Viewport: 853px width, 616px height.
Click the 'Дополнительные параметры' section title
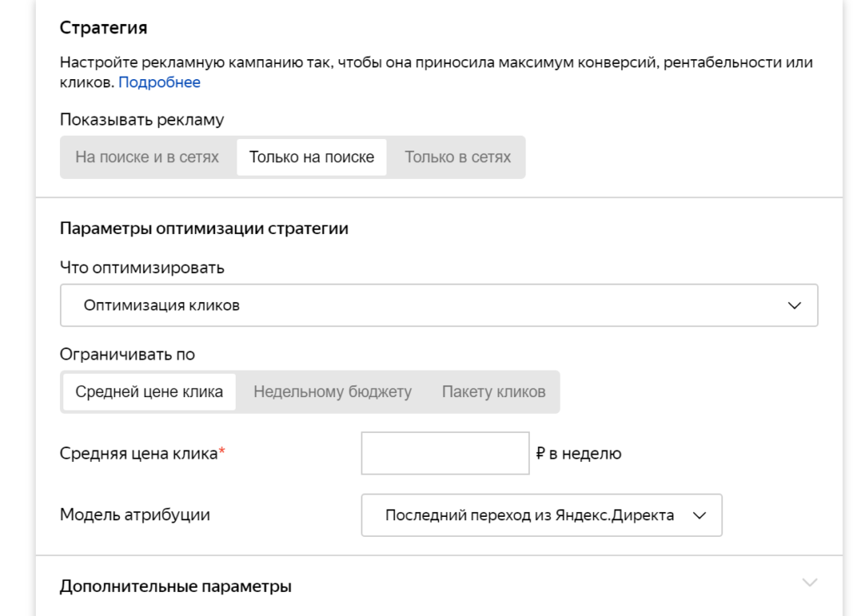pyautogui.click(x=176, y=587)
